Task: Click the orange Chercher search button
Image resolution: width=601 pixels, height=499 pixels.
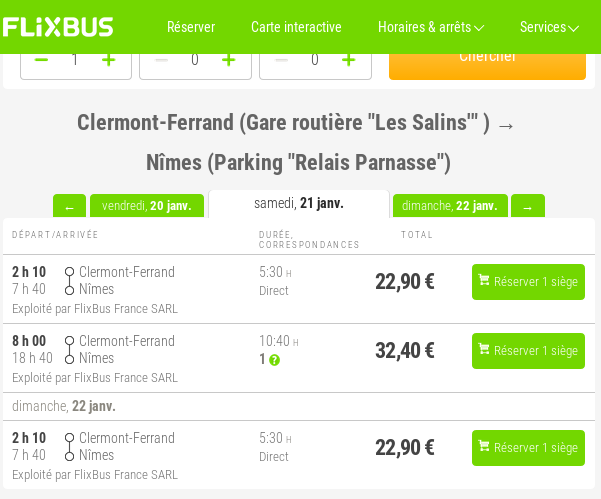Action: coord(487,66)
